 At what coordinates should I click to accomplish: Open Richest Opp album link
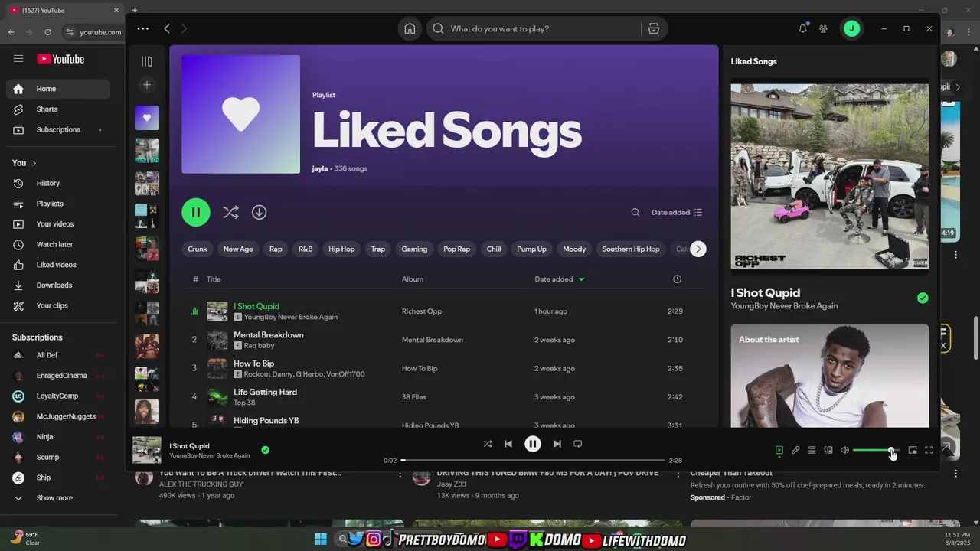[x=422, y=311]
